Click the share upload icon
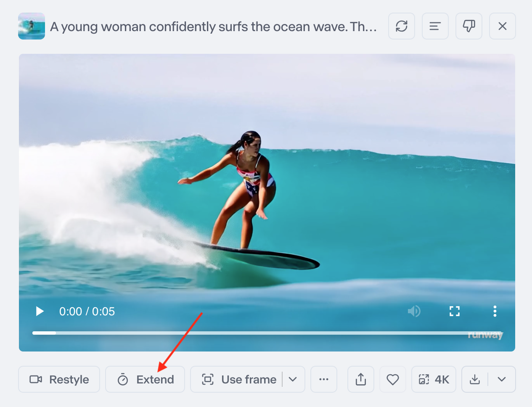The height and width of the screenshot is (407, 532). (x=361, y=379)
